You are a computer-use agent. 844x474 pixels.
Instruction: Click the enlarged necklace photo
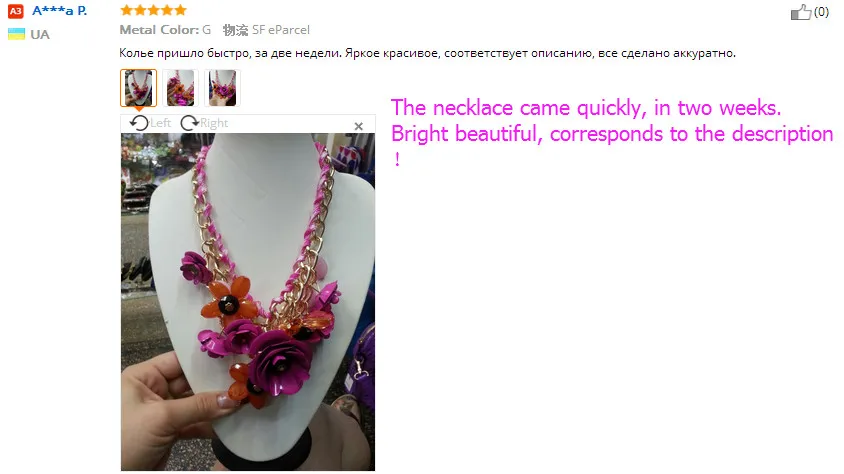pyautogui.click(x=248, y=302)
